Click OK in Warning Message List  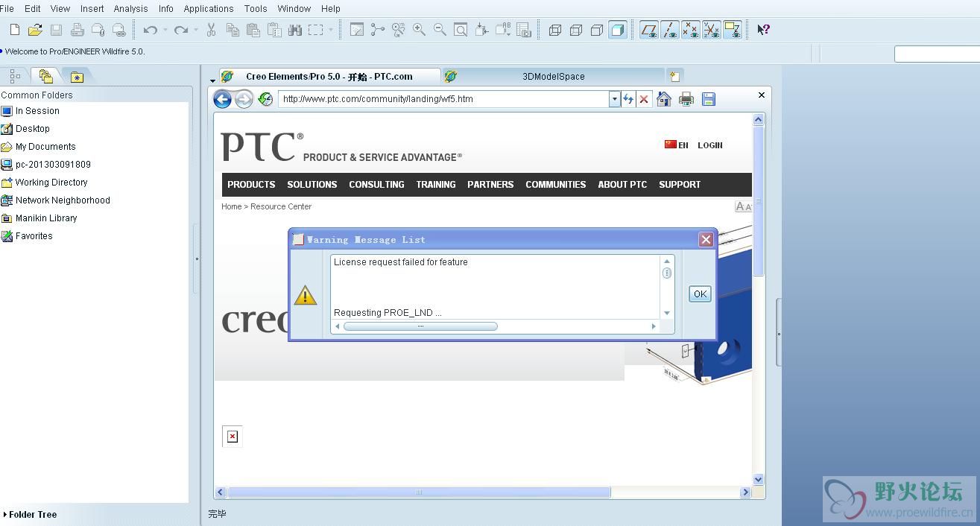click(700, 294)
